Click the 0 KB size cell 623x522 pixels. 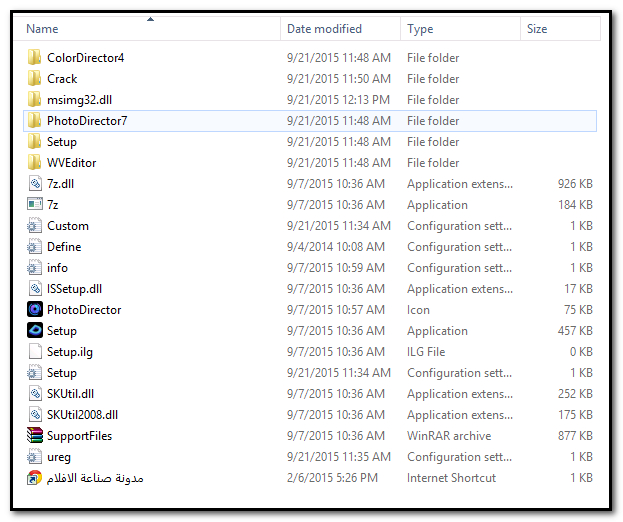pyautogui.click(x=581, y=352)
